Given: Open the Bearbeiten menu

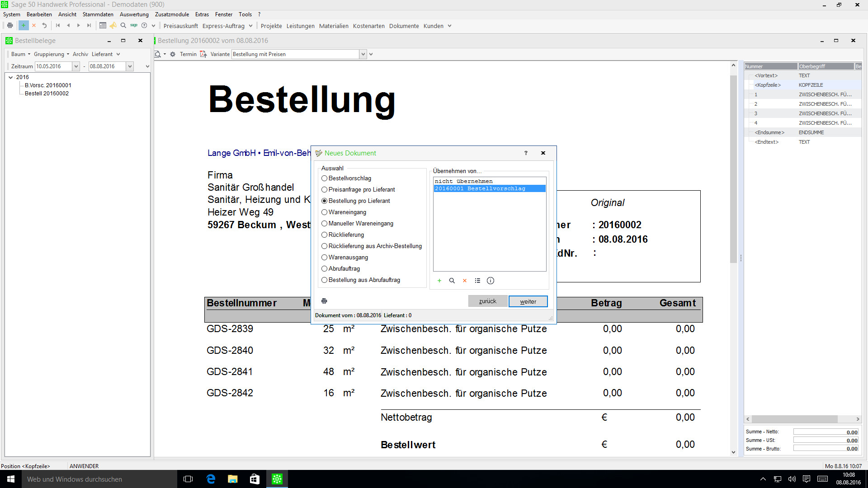Looking at the screenshot, I should coord(39,14).
